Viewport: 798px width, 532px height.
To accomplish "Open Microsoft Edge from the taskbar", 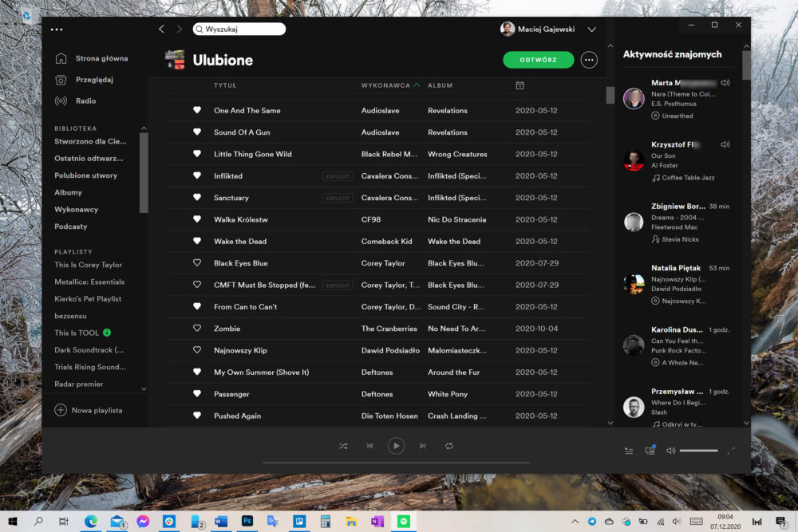I will point(91,522).
